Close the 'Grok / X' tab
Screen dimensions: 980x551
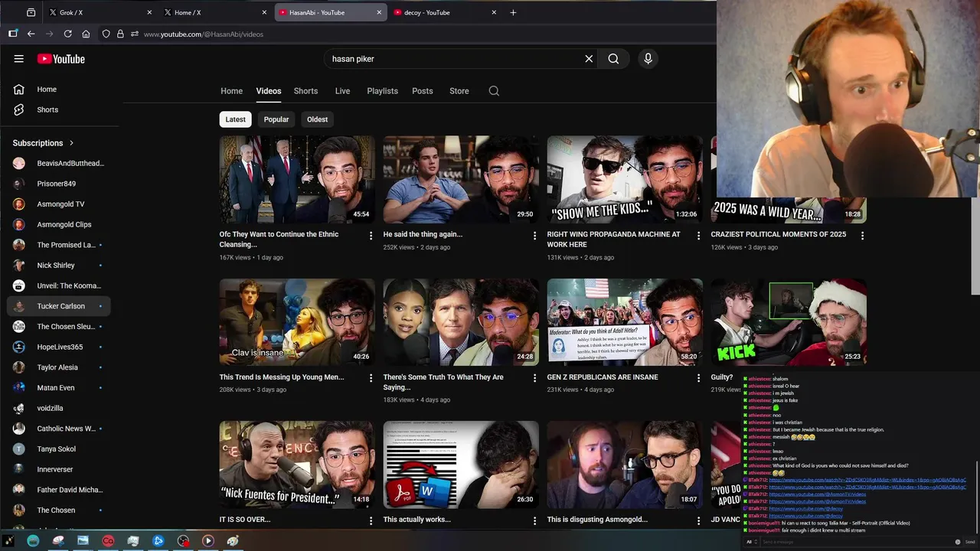149,12
